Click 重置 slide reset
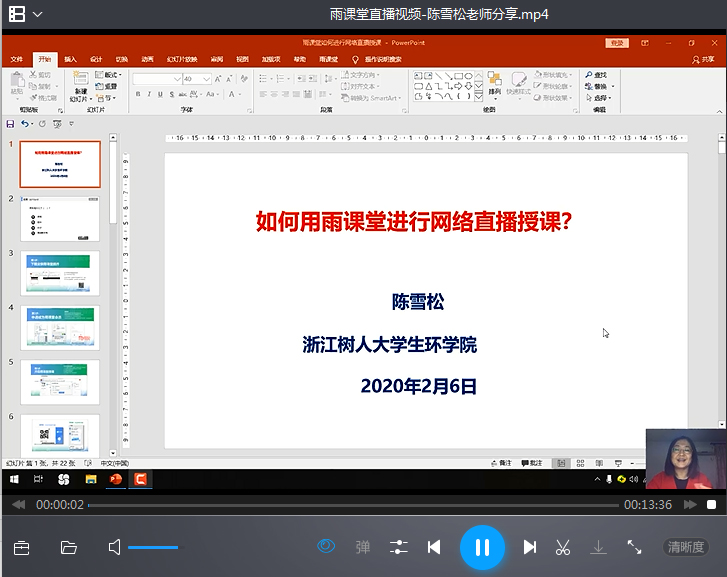Screen dimensions: 727x577 point(106,86)
